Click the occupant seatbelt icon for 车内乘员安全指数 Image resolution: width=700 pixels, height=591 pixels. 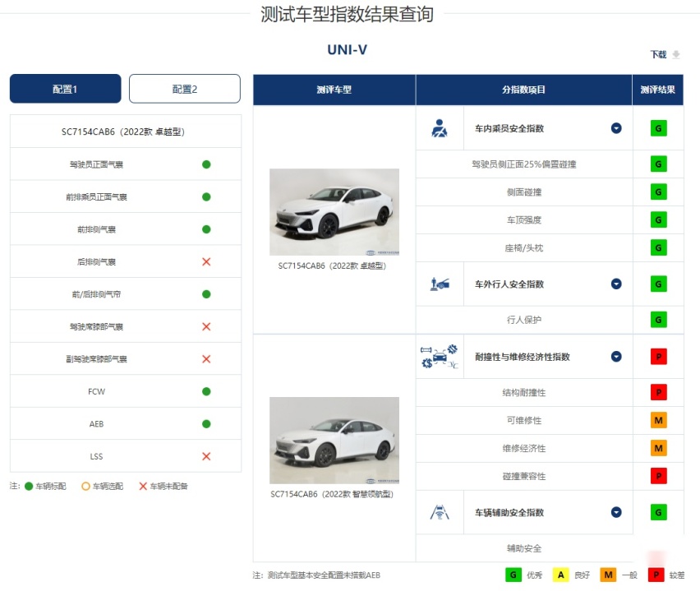point(440,128)
